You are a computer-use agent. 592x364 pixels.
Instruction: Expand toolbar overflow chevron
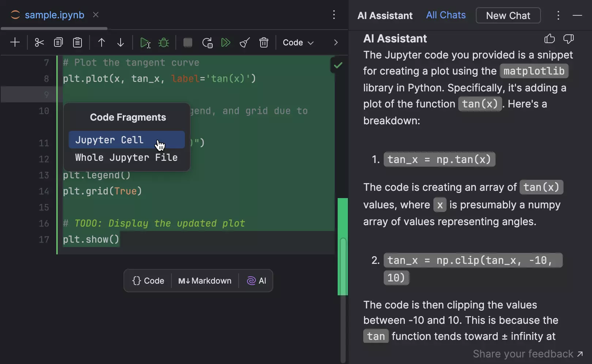point(336,42)
